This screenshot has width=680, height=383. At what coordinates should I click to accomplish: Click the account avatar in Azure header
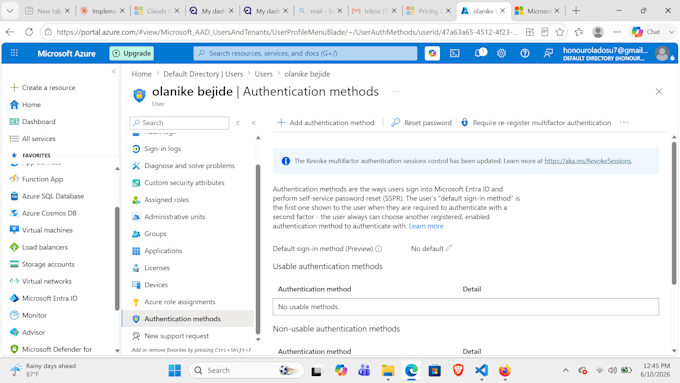(662, 53)
